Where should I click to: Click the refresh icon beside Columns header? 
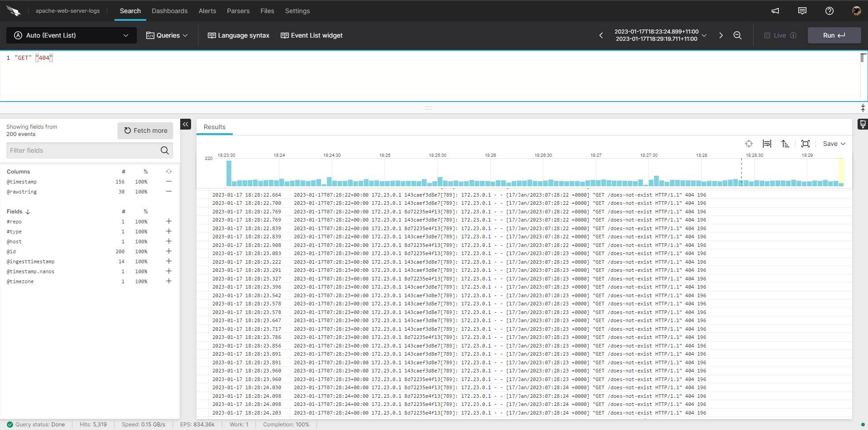[168, 172]
